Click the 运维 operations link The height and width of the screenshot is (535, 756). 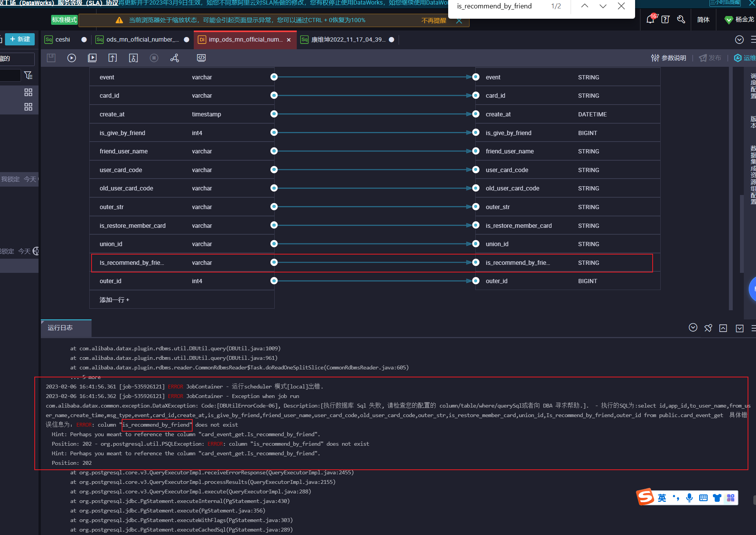click(x=745, y=58)
